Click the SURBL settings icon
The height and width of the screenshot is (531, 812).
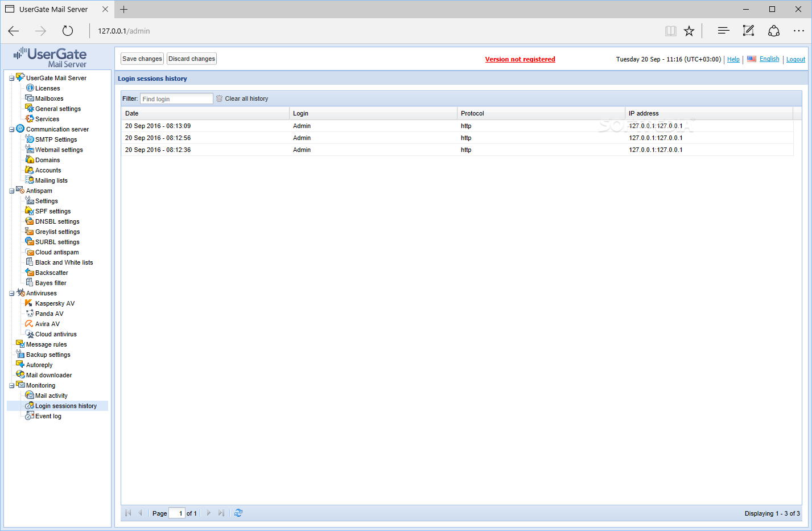[x=30, y=241]
